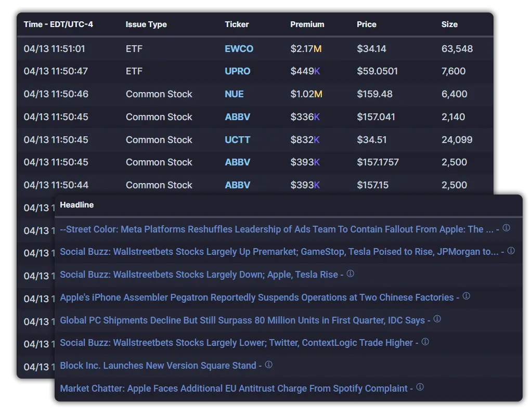This screenshot has width=532, height=414.
Task: Select the 04/13 11:50:47 timestamp cell
Action: coord(56,71)
